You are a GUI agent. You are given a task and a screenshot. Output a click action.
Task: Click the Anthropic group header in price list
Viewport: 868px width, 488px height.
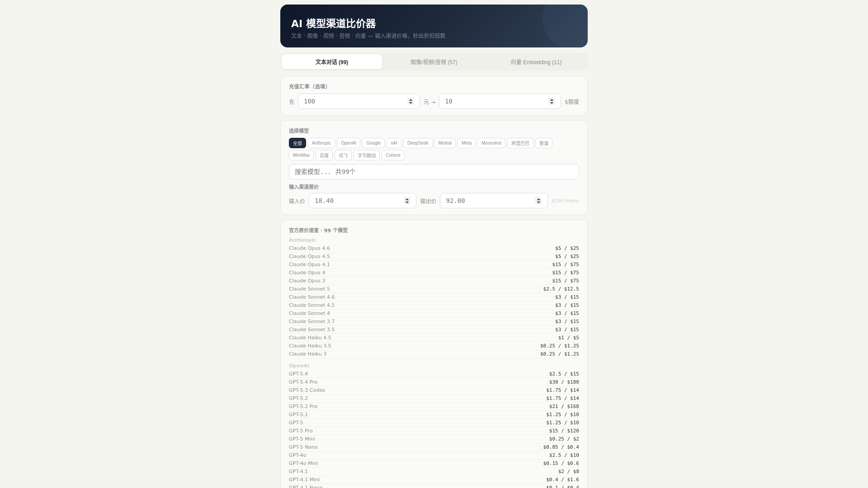[302, 240]
